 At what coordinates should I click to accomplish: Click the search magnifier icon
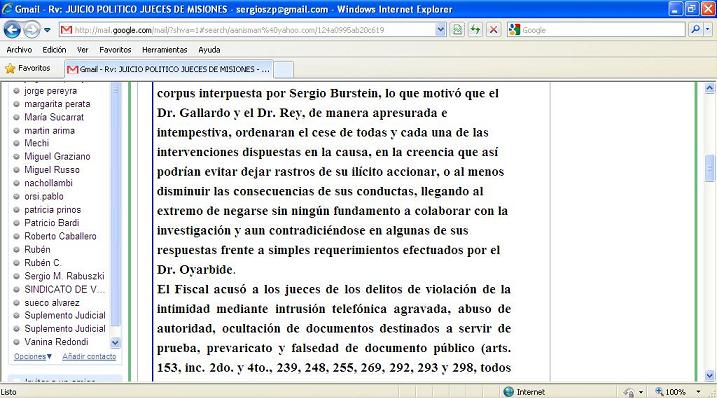(696, 30)
